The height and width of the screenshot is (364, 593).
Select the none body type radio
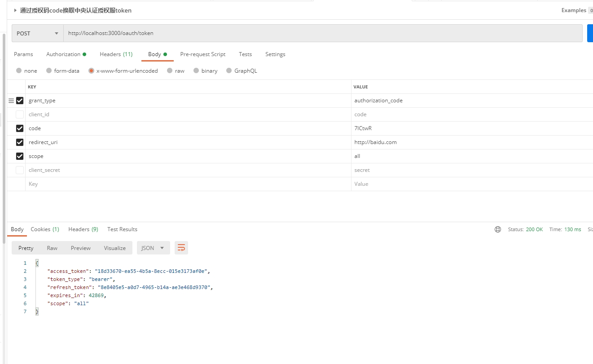(x=19, y=70)
